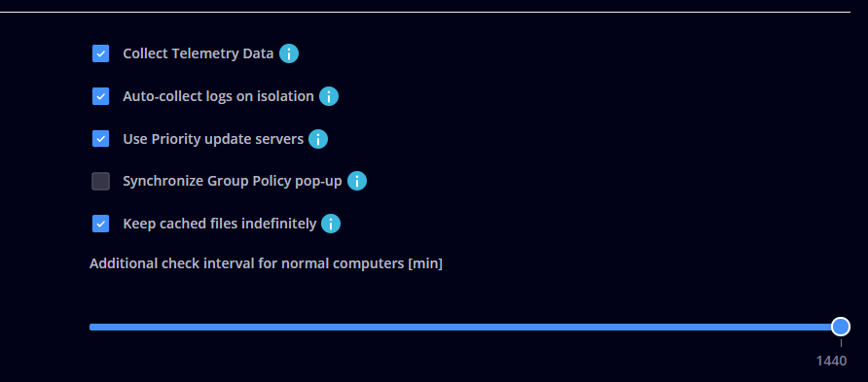View info for Synchronize Group Policy pop-up
This screenshot has width=868, height=382.
click(x=357, y=182)
